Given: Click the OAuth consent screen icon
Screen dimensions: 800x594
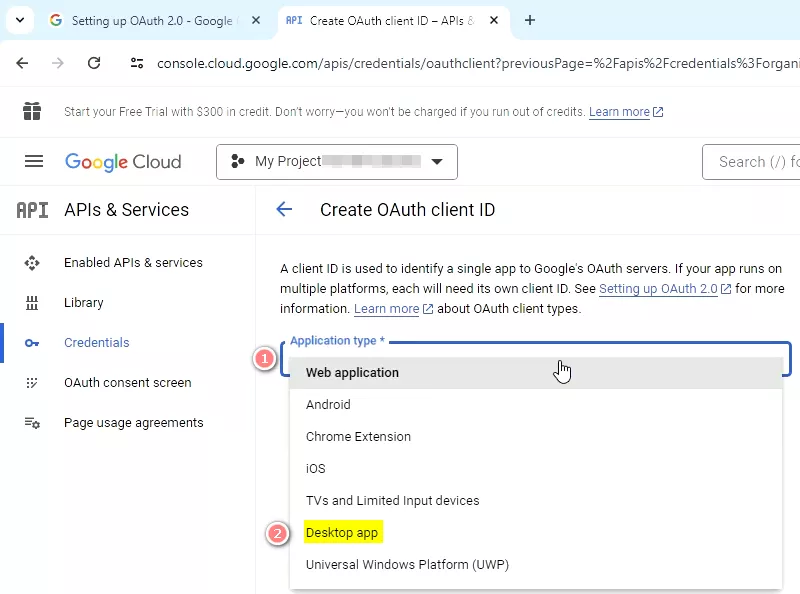Looking at the screenshot, I should click(32, 383).
